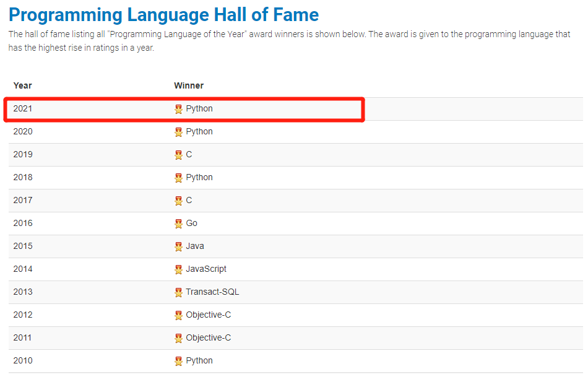
Task: Click the Programming Language Hall of Fame heading
Action: [164, 14]
